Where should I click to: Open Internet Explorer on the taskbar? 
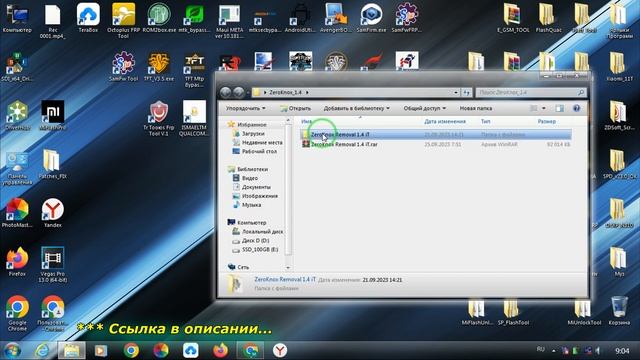[42, 350]
